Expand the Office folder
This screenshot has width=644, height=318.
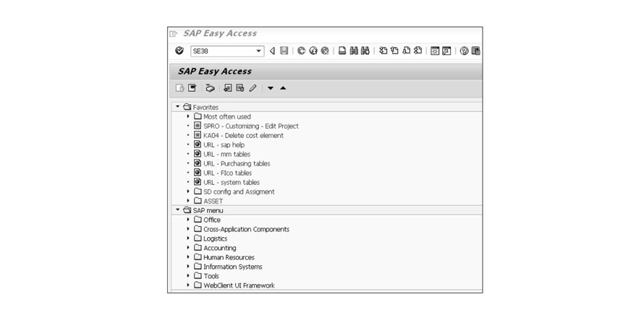188,220
